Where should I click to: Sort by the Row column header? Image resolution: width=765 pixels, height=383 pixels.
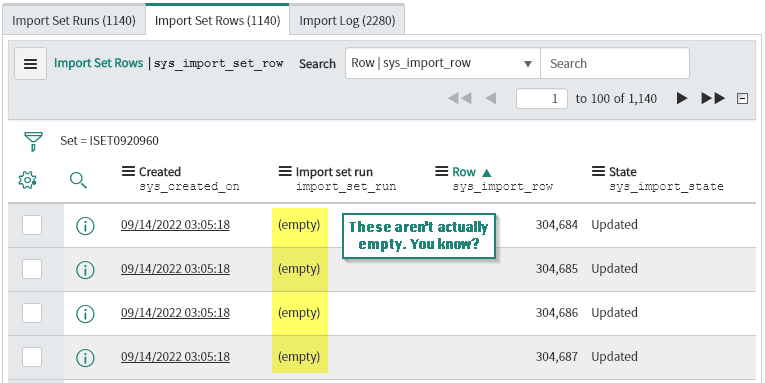[x=463, y=172]
